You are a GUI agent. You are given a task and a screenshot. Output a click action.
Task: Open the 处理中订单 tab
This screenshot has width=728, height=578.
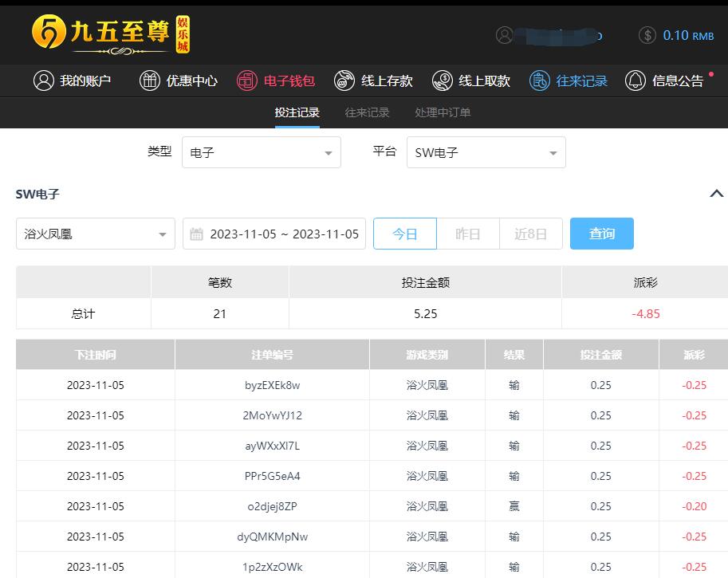pos(443,112)
